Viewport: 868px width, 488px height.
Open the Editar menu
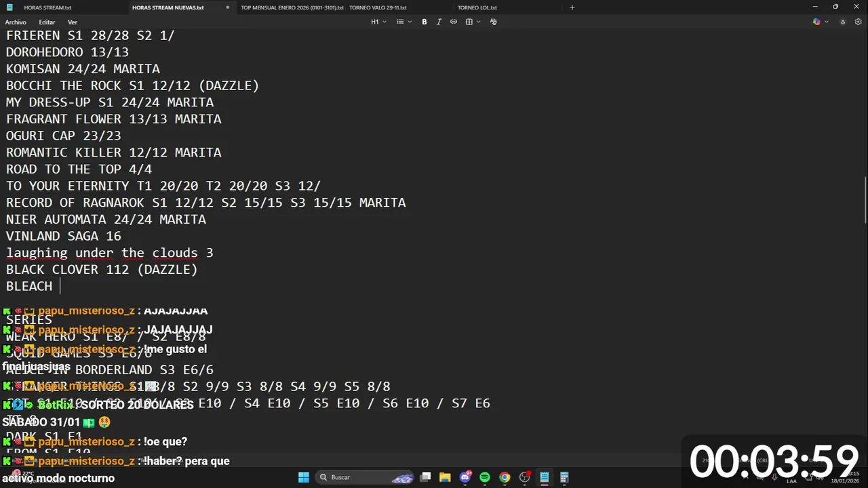47,22
